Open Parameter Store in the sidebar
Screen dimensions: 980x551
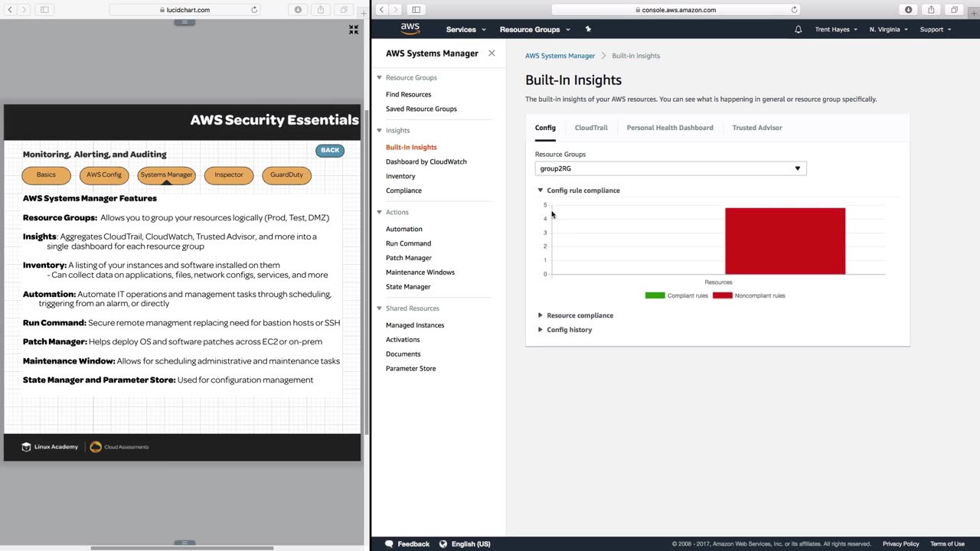tap(410, 368)
